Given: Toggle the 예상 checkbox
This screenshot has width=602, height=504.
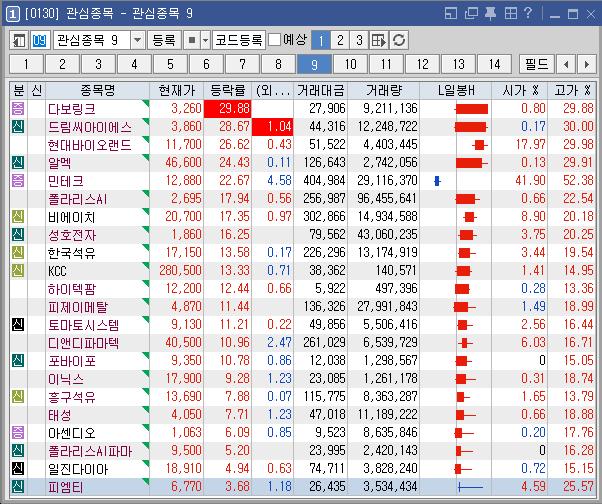Looking at the screenshot, I should [x=274, y=40].
